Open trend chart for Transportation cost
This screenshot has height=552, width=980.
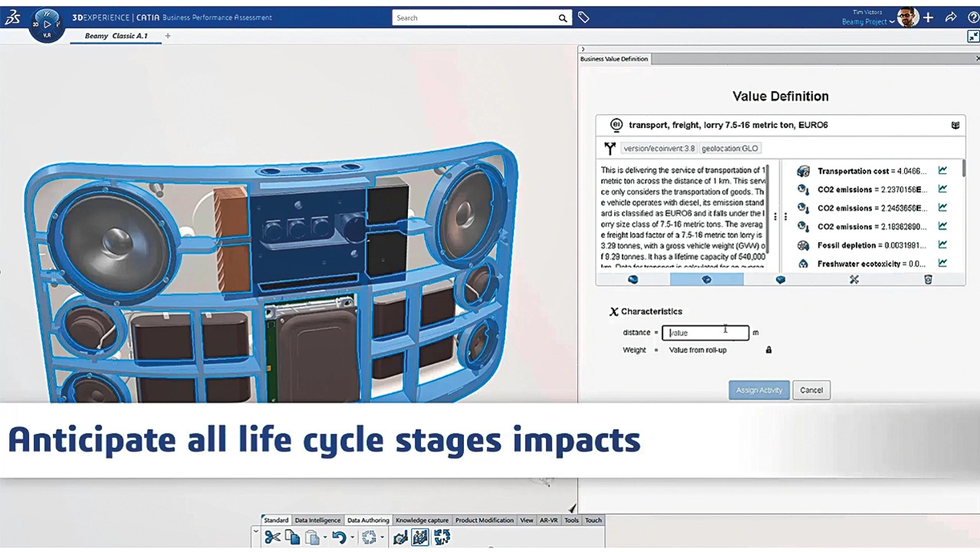(942, 171)
